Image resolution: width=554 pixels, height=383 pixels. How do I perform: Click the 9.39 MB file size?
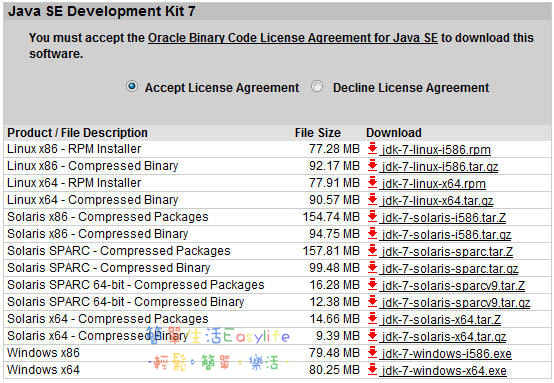point(337,336)
